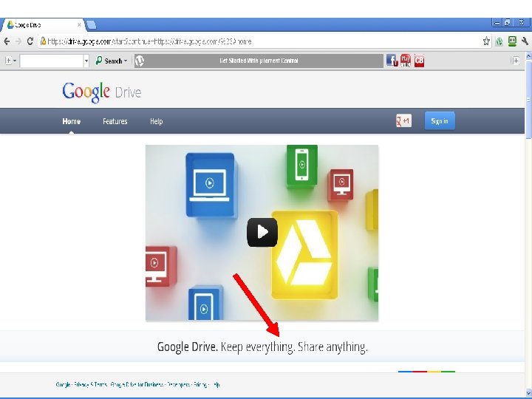Click inside the toolbar search input field

(x=52, y=61)
